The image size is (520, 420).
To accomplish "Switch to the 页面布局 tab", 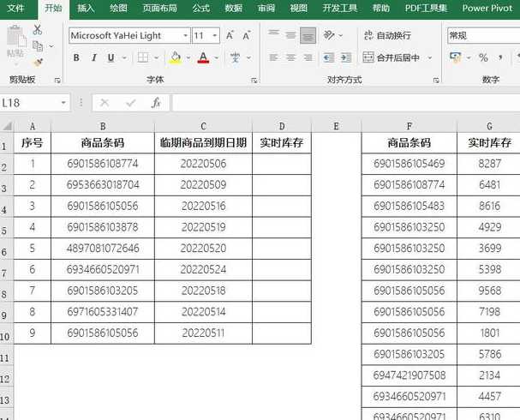I will coord(160,8).
